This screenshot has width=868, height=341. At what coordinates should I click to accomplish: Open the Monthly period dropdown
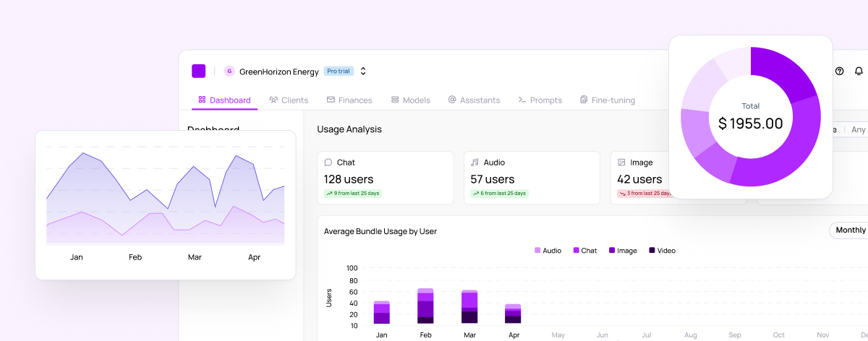(x=849, y=230)
